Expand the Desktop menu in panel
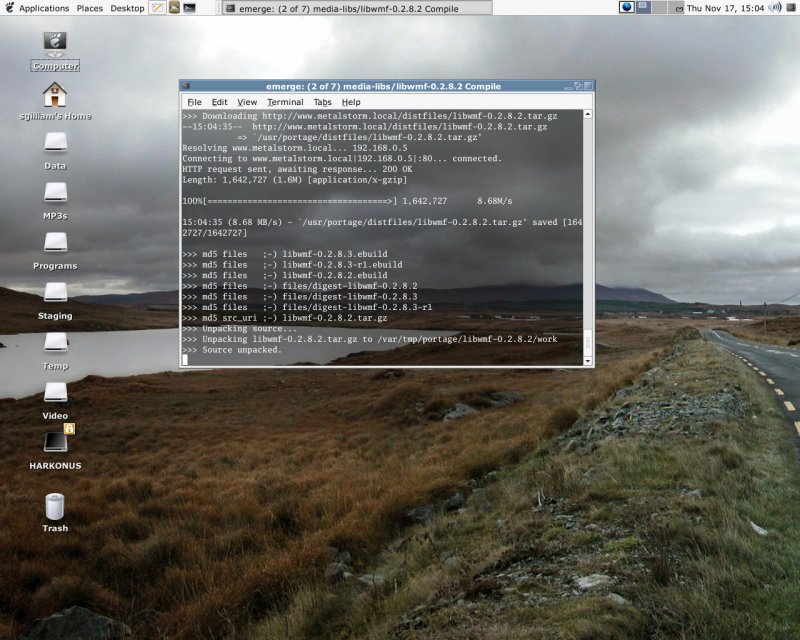 [x=127, y=8]
